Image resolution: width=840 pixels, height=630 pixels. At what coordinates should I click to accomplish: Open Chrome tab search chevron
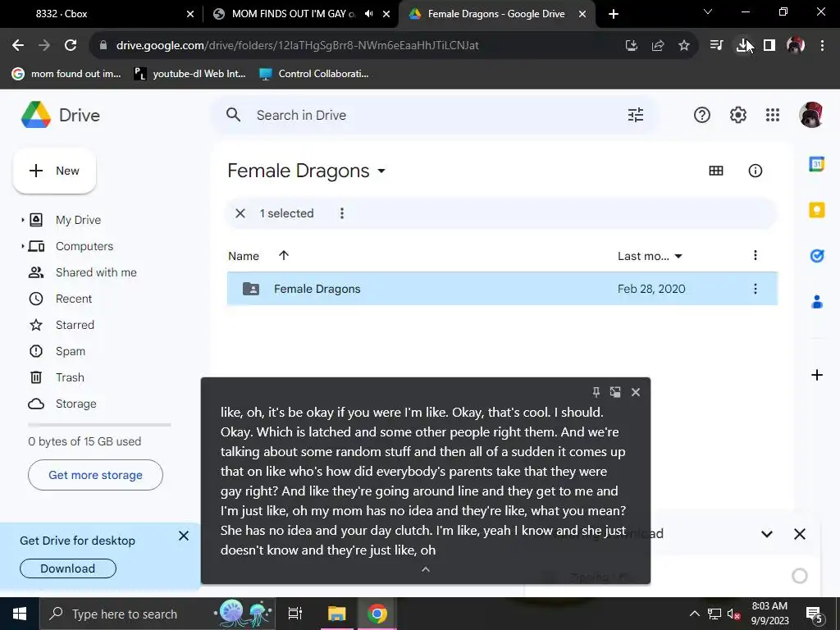pyautogui.click(x=708, y=11)
